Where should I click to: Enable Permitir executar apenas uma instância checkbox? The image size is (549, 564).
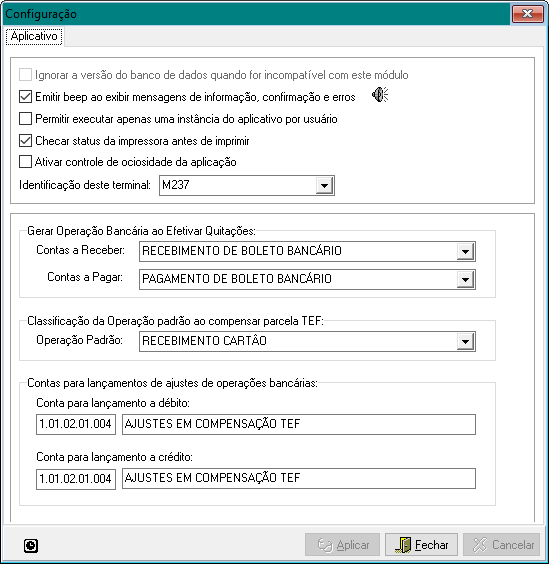(x=25, y=119)
